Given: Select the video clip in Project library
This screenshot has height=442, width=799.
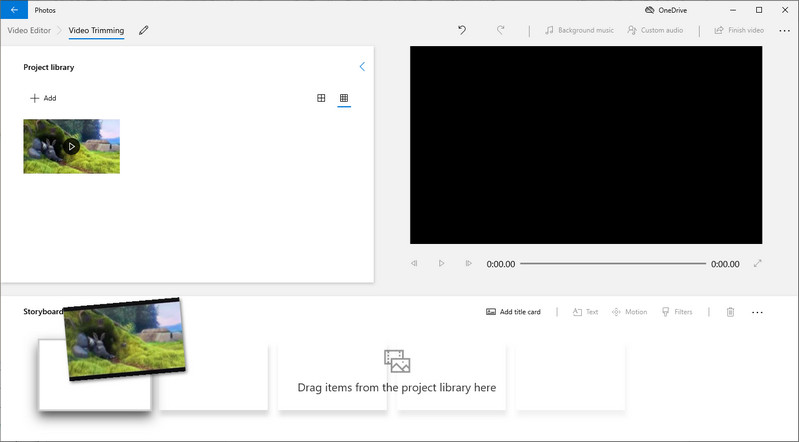Looking at the screenshot, I should tap(71, 146).
